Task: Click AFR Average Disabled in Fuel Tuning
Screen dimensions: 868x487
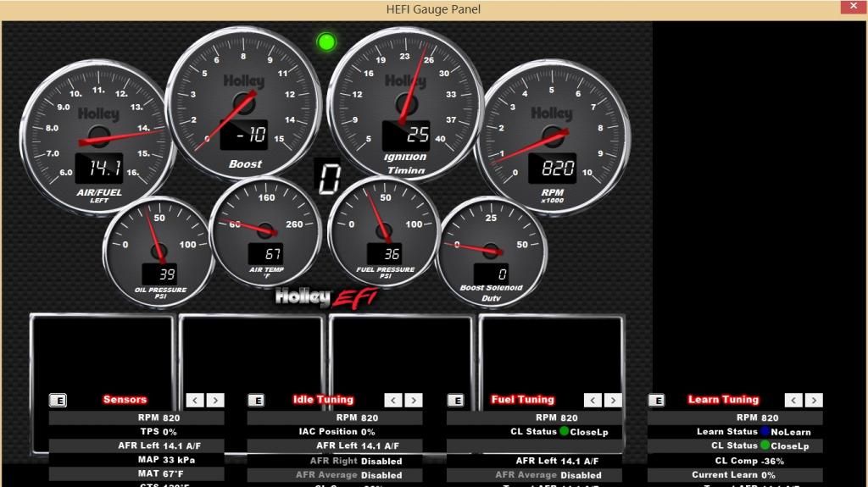Action: (535, 475)
